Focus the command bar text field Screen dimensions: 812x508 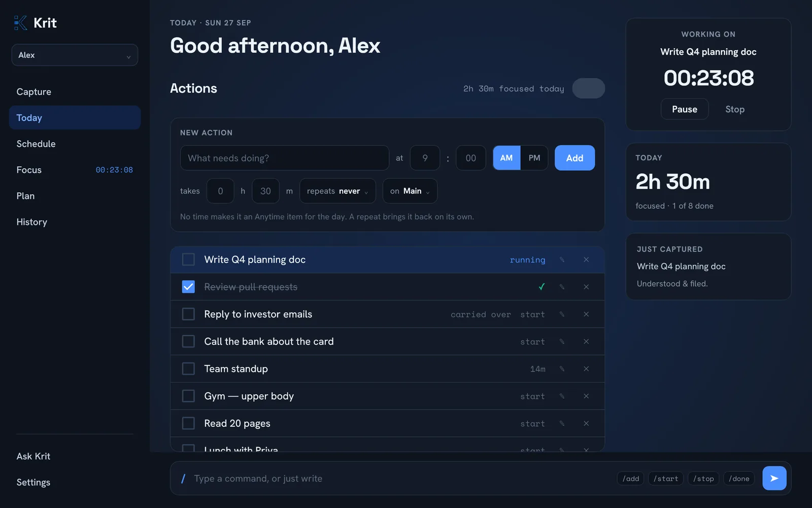[401, 479]
